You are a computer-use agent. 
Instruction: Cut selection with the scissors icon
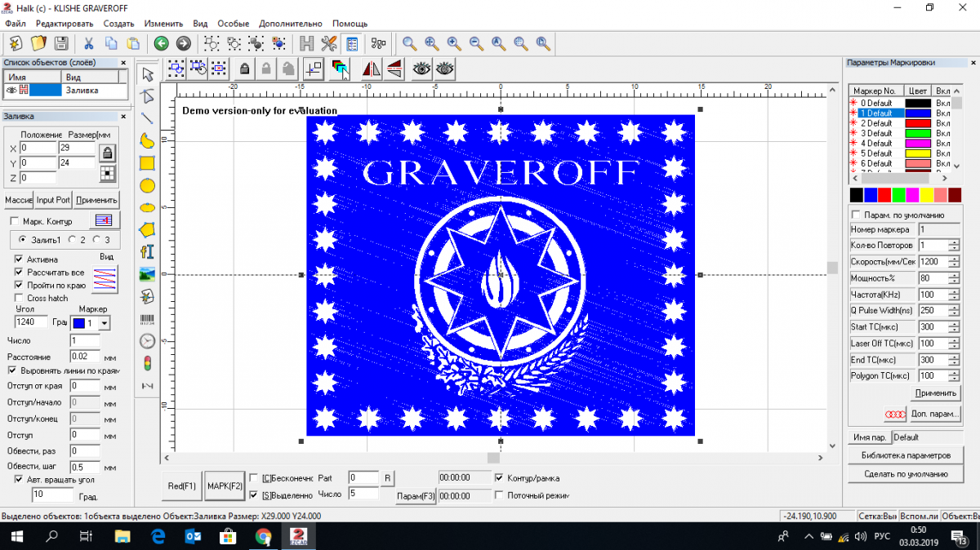[88, 43]
